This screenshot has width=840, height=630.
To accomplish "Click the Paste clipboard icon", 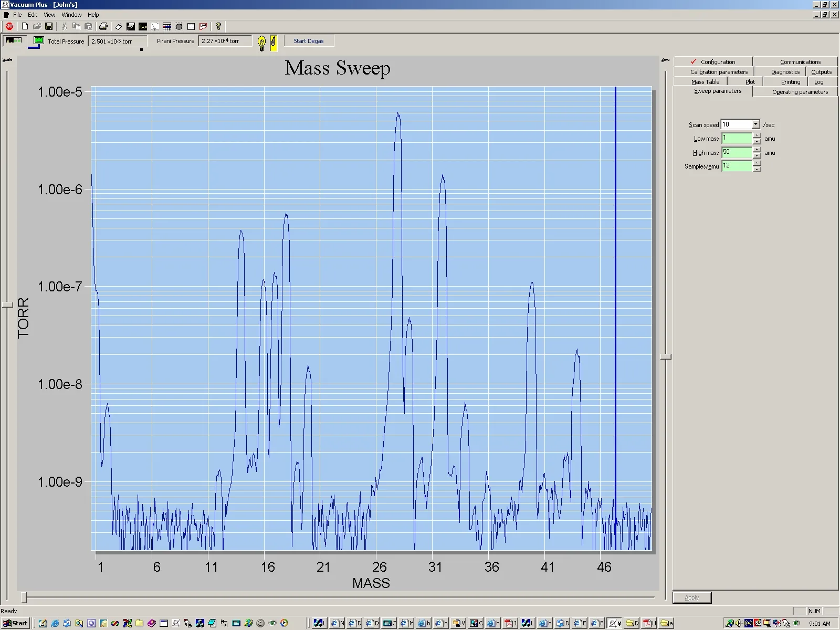I will pos(88,26).
